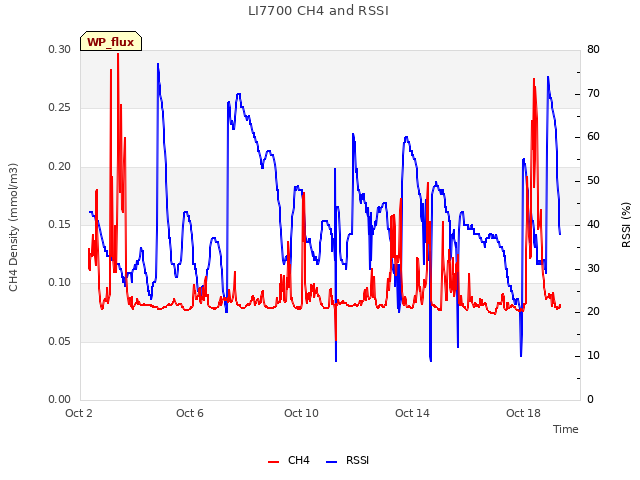
Task: Click the red CH4 legend swatch
Action: [273, 462]
